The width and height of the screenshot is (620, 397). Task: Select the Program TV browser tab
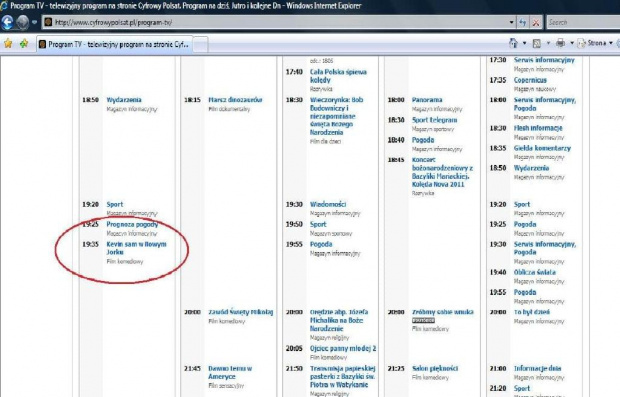pos(114,44)
